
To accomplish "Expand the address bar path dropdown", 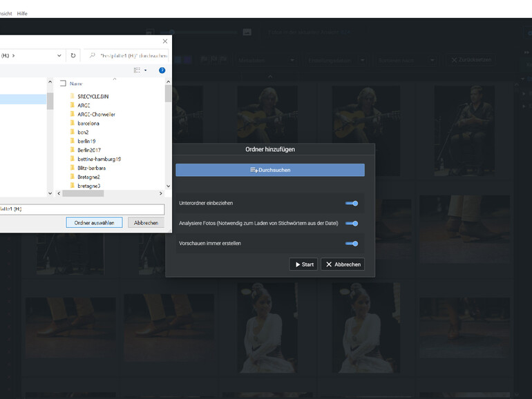I will (58, 56).
